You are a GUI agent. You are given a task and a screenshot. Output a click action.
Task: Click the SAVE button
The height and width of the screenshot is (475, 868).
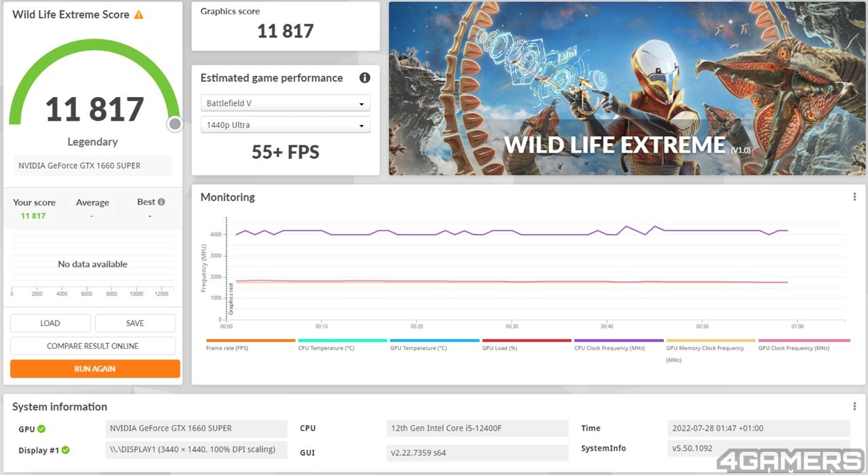coord(135,323)
